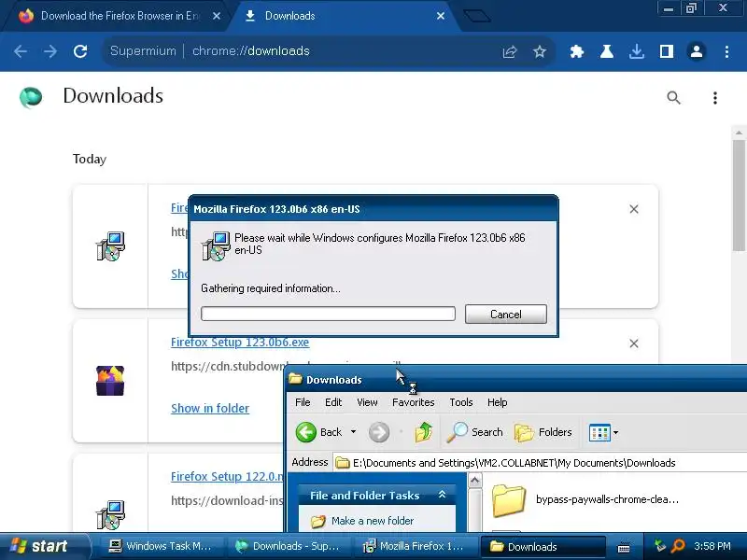This screenshot has width=747, height=560.
Task: Cancel the Mozilla Firefox configuration dialog
Action: (505, 315)
